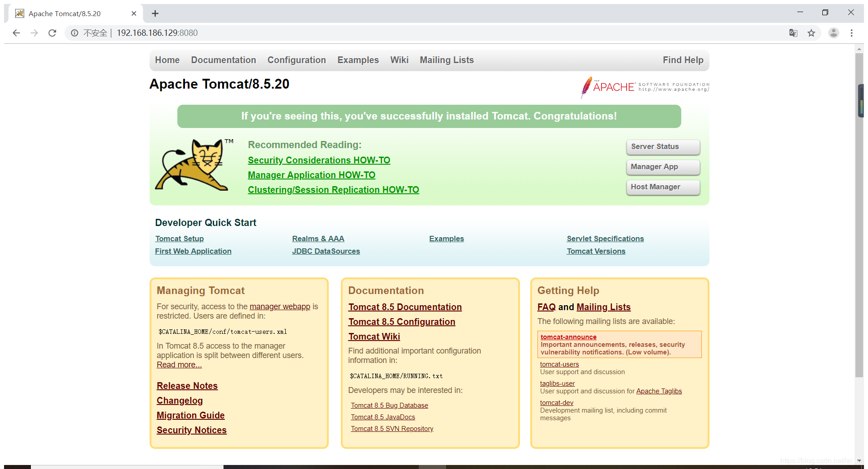
Task: Open the tomcat-dev mailing list link
Action: tap(557, 403)
